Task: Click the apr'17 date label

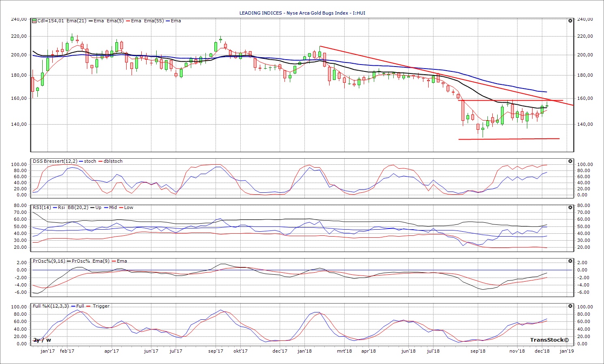Action: tap(112, 351)
